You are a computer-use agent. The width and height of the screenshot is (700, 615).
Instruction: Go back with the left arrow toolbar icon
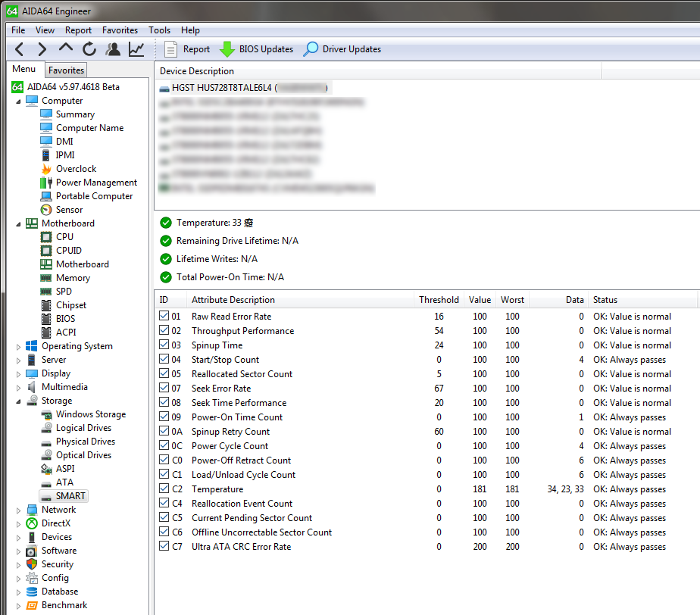click(19, 49)
